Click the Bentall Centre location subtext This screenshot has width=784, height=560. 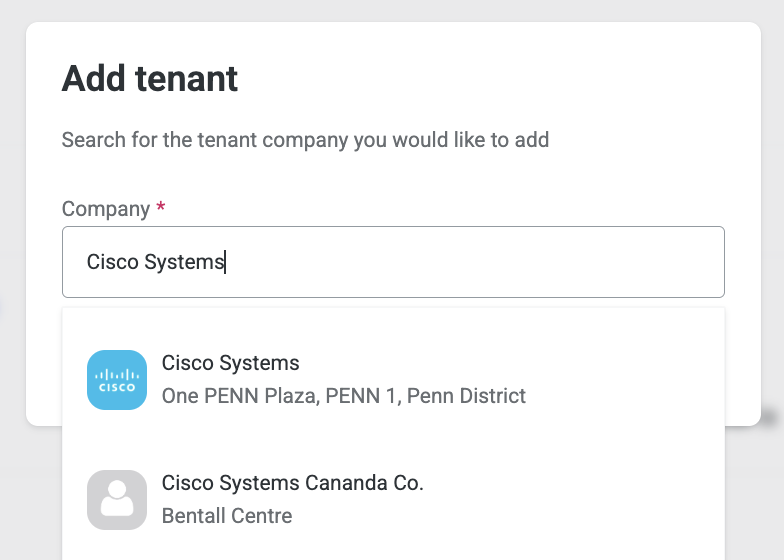tap(227, 516)
